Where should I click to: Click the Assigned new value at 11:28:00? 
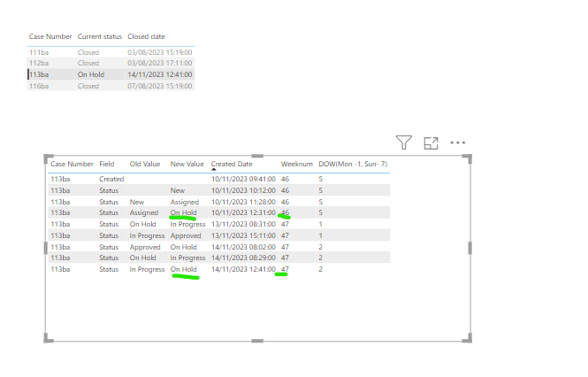click(185, 202)
